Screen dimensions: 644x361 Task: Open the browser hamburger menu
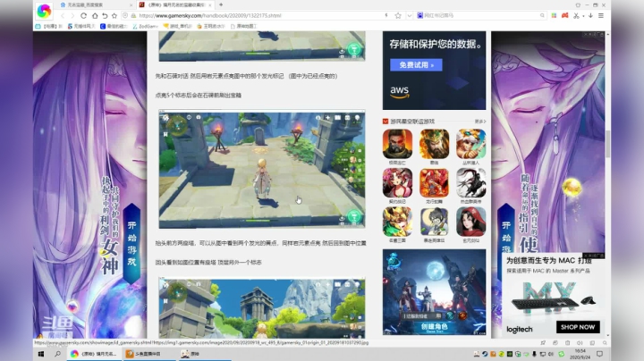601,15
